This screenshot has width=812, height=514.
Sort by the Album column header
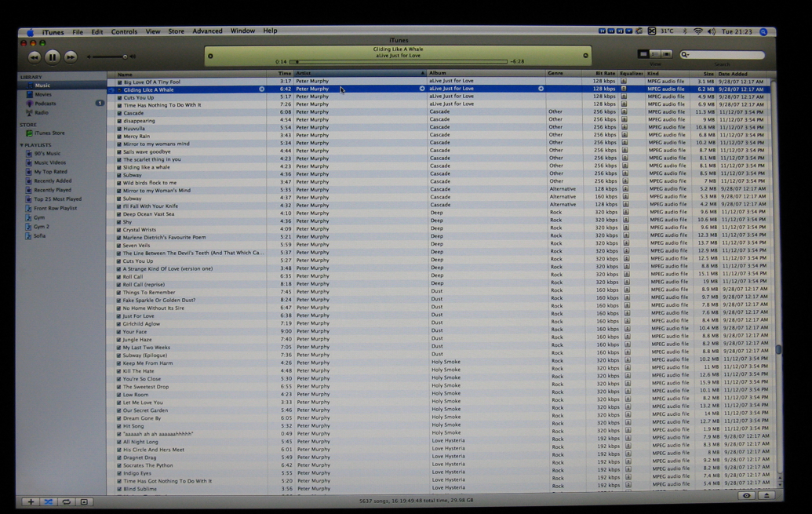pyautogui.click(x=486, y=73)
